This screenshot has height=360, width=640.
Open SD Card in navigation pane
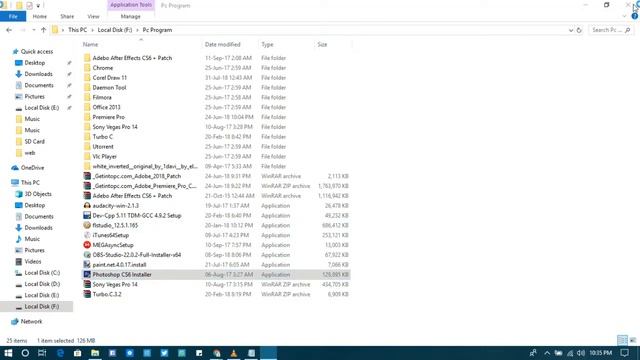tap(34, 142)
